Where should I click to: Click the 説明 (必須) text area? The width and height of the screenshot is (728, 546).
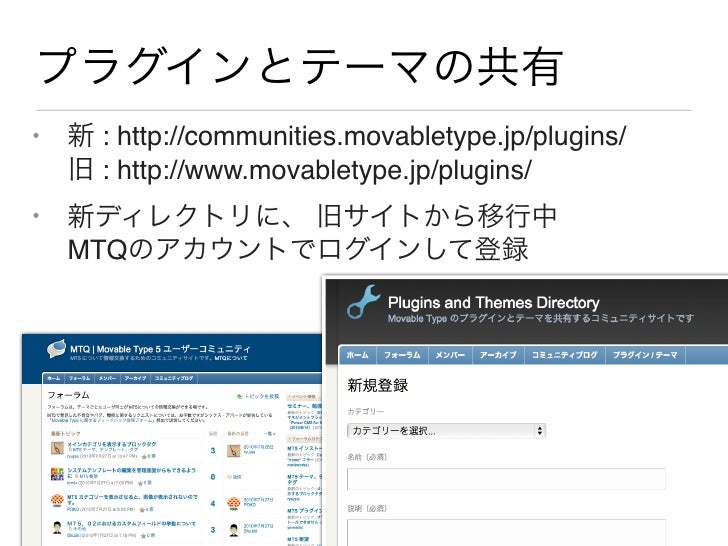(x=506, y=533)
